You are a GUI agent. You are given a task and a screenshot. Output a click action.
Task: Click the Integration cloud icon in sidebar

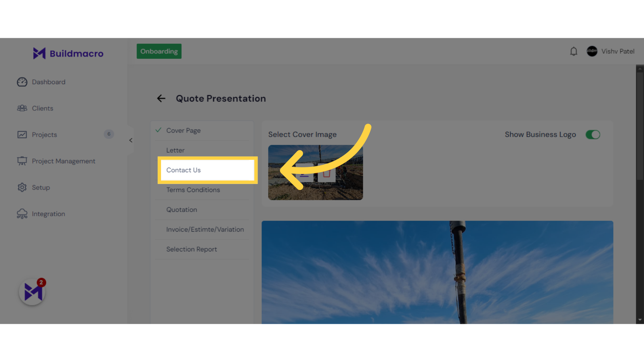coord(22,214)
